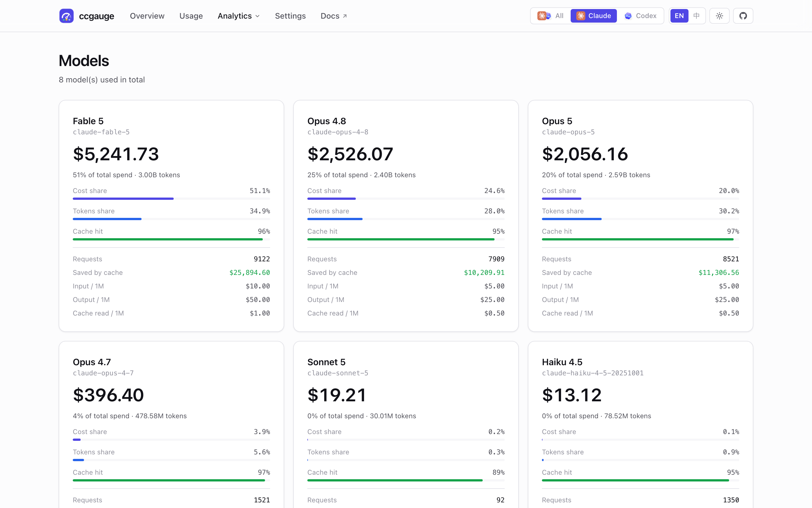Select the Sonnet 5 card title
This screenshot has width=812, height=508.
(326, 362)
